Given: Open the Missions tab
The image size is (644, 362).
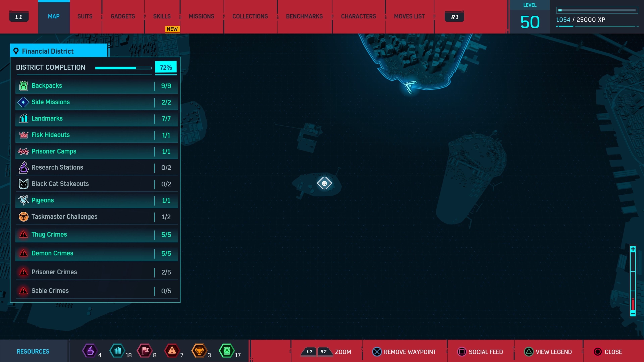Looking at the screenshot, I should click(201, 16).
